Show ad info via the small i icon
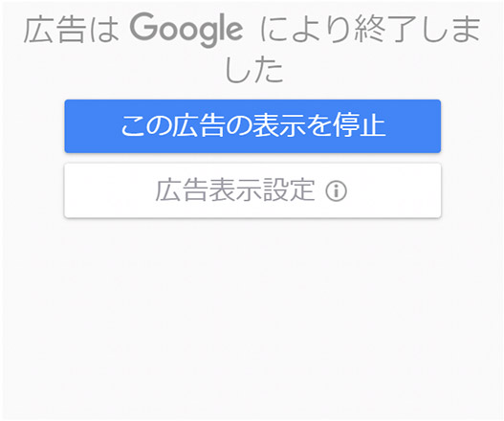The image size is (504, 421). [x=337, y=191]
